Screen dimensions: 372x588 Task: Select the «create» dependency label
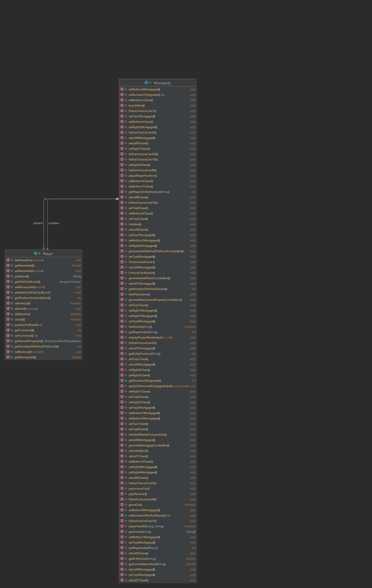click(x=54, y=223)
